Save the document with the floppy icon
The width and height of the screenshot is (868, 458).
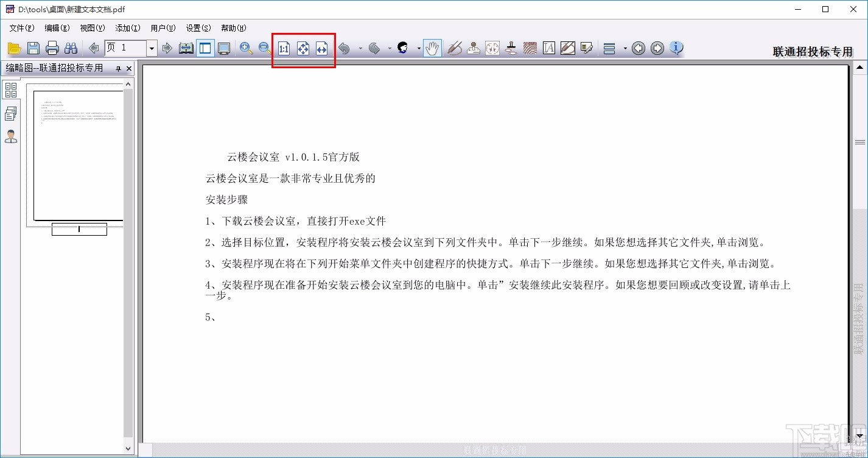coord(33,48)
